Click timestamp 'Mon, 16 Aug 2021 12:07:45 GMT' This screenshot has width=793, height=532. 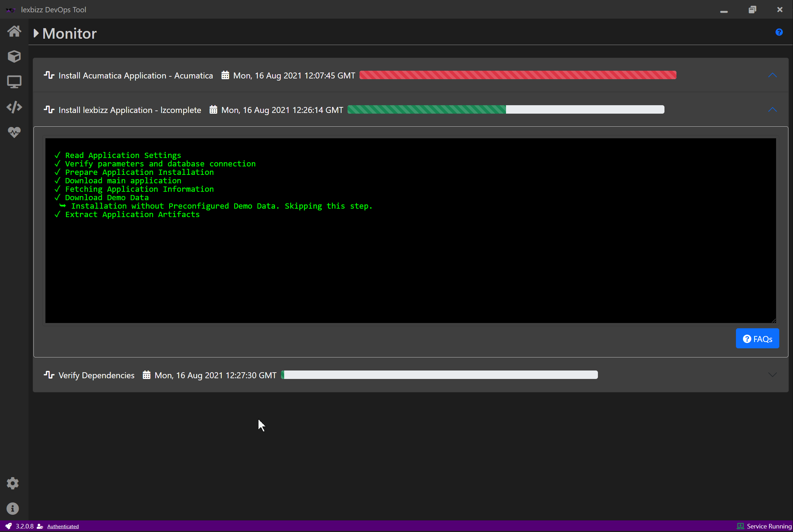[x=294, y=76]
